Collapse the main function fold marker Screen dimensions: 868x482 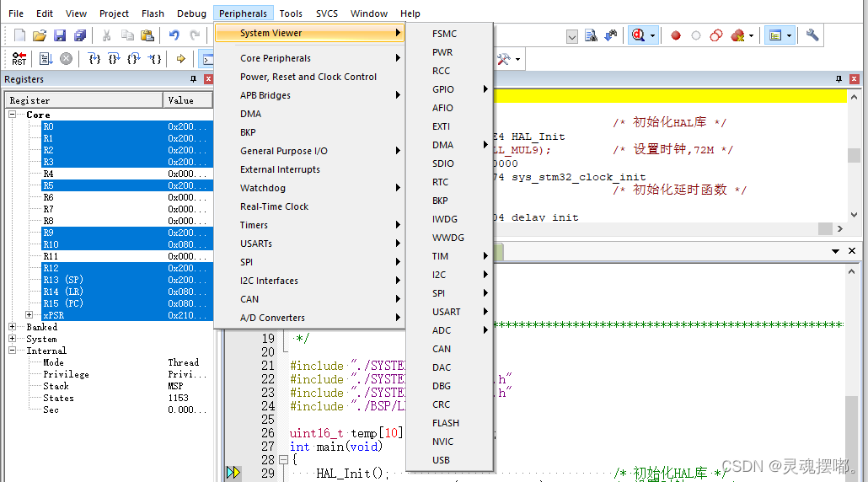283,459
